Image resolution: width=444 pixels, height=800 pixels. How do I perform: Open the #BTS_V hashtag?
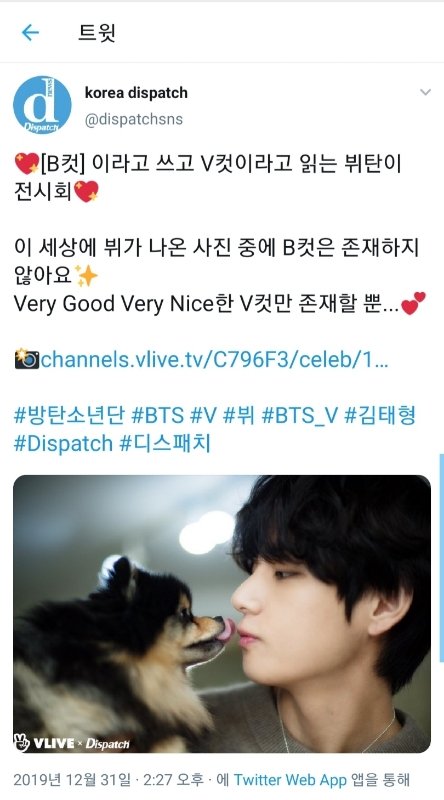300,415
